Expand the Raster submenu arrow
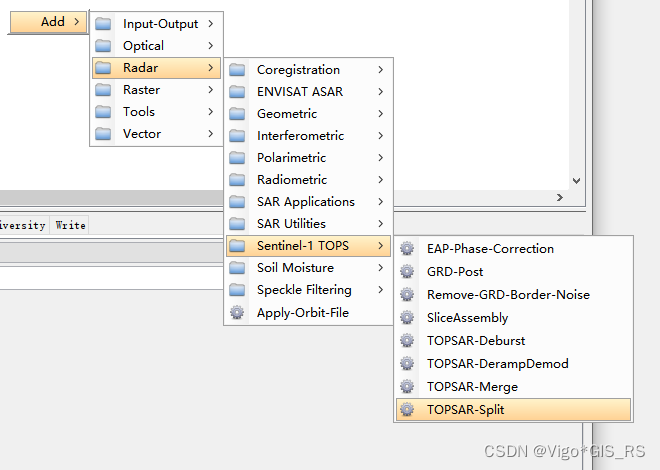The width and height of the screenshot is (660, 470). pyautogui.click(x=210, y=90)
